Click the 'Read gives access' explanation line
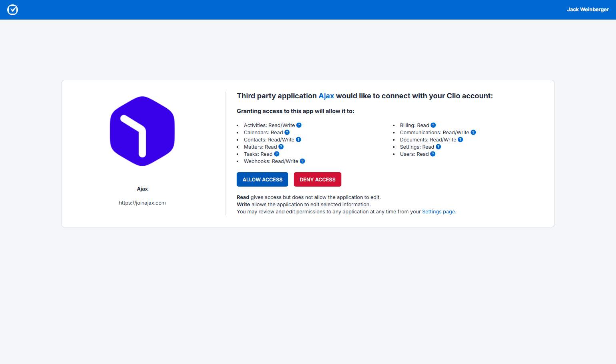The width and height of the screenshot is (616, 364). 309,197
